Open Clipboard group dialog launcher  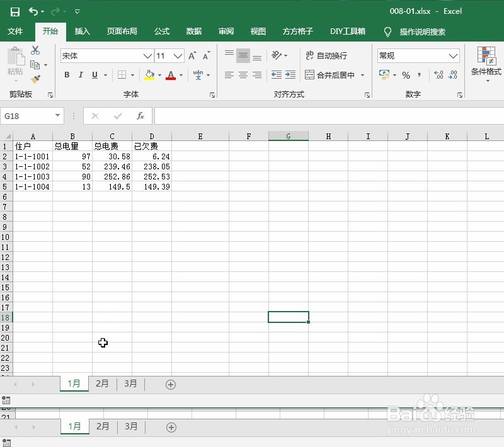(50, 94)
